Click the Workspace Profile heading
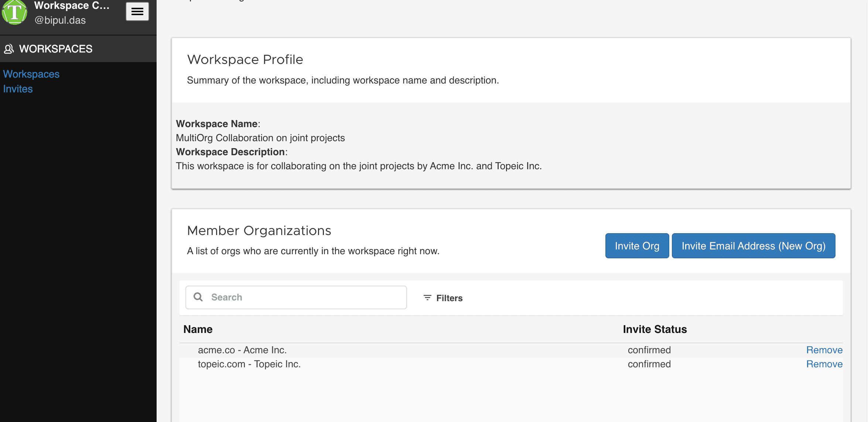868x422 pixels. pos(245,59)
